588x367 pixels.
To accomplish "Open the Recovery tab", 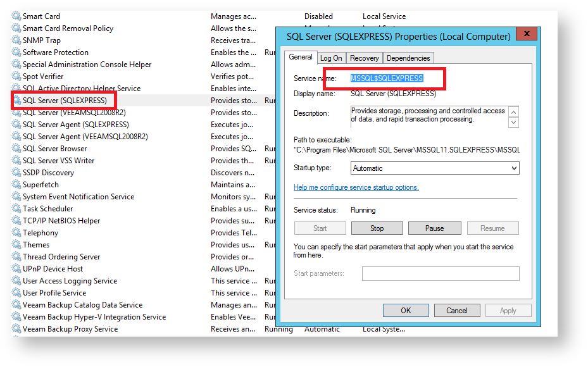I will pyautogui.click(x=364, y=58).
